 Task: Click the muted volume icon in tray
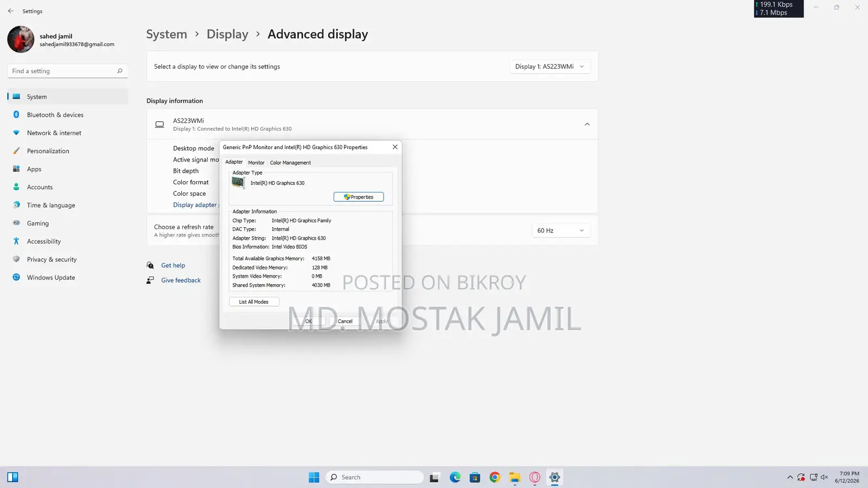click(x=825, y=477)
